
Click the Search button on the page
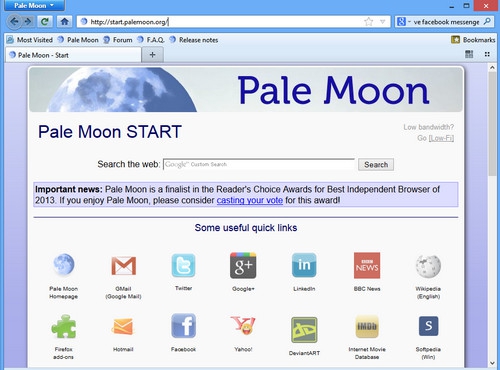coord(376,165)
